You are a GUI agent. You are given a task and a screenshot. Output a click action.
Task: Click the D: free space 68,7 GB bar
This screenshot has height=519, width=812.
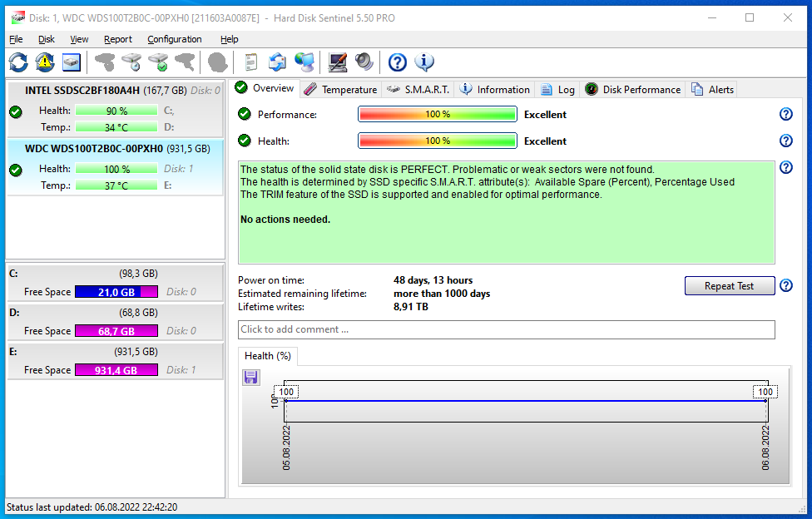tap(116, 331)
